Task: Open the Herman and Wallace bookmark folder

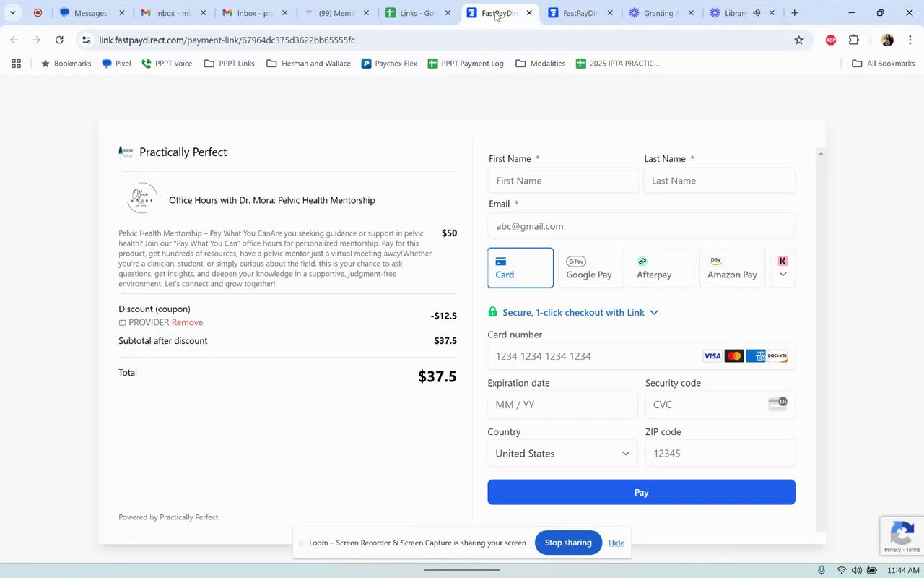Action: (308, 64)
